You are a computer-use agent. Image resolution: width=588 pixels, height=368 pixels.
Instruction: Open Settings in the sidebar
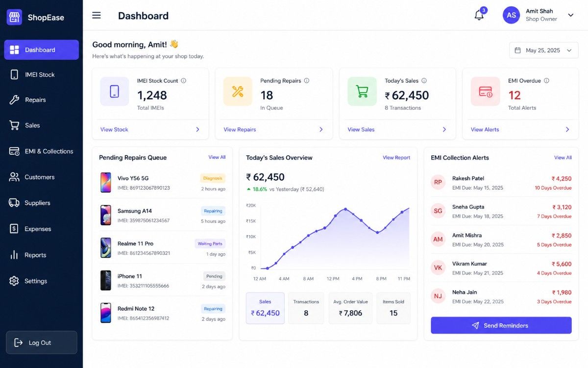point(42,281)
